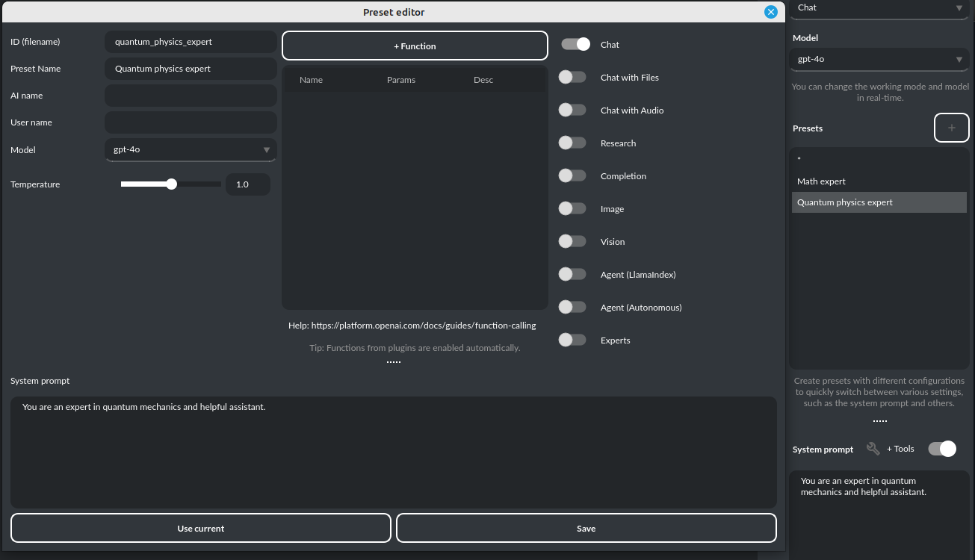Image resolution: width=975 pixels, height=560 pixels.
Task: Add a new preset with plus button
Action: pyautogui.click(x=951, y=128)
